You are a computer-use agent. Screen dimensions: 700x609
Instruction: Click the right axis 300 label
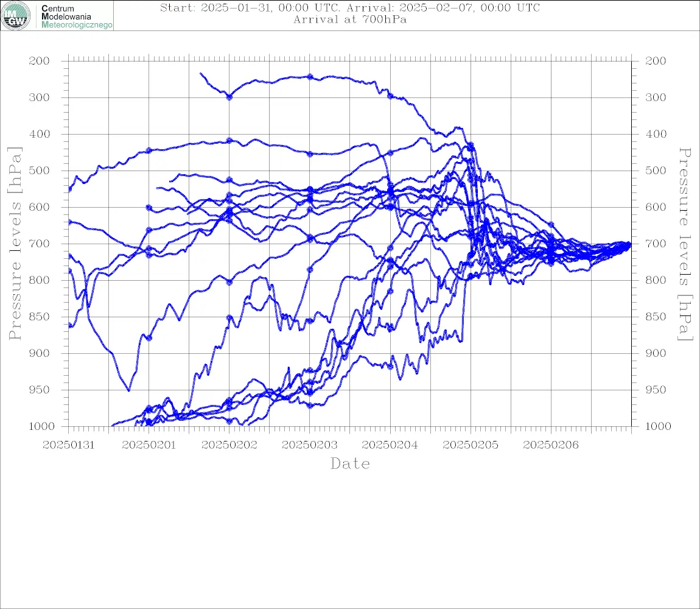pos(656,97)
